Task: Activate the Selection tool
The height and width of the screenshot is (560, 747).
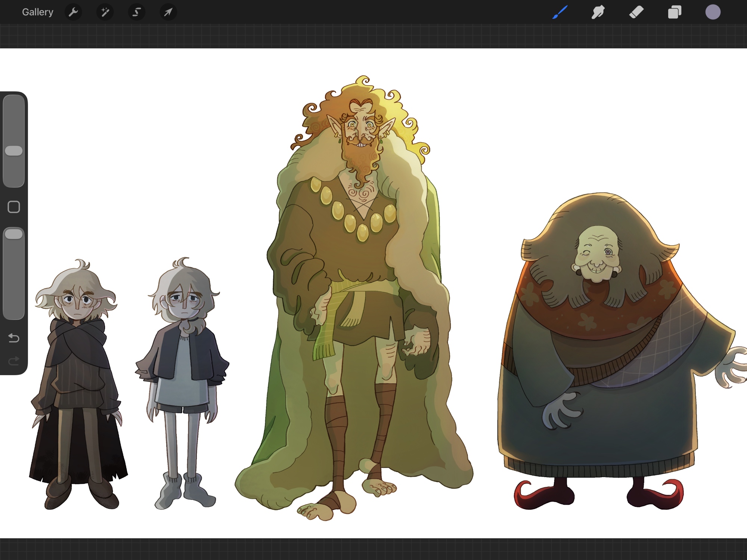Action: [137, 12]
